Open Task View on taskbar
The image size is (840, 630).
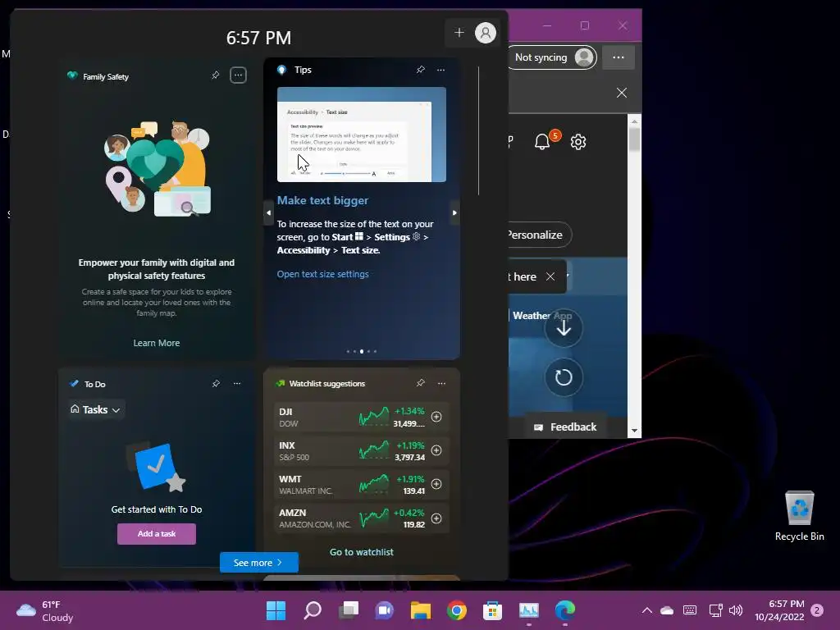click(349, 610)
